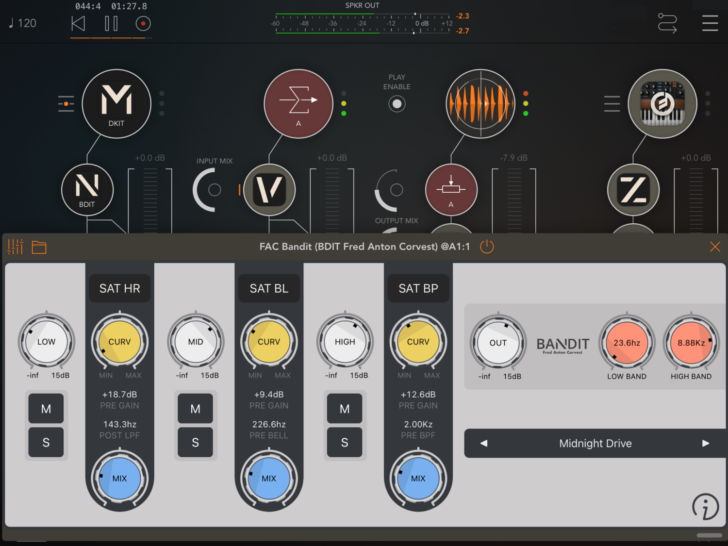Mute the MID band

[195, 409]
